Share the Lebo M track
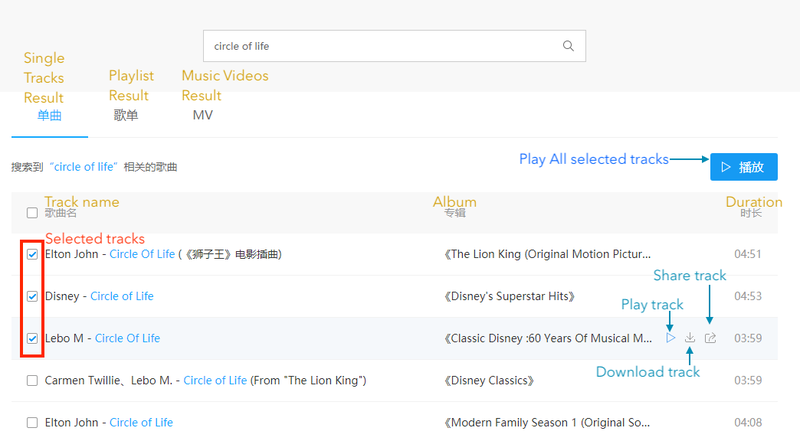Viewport: 800px width, 441px height. click(x=710, y=338)
